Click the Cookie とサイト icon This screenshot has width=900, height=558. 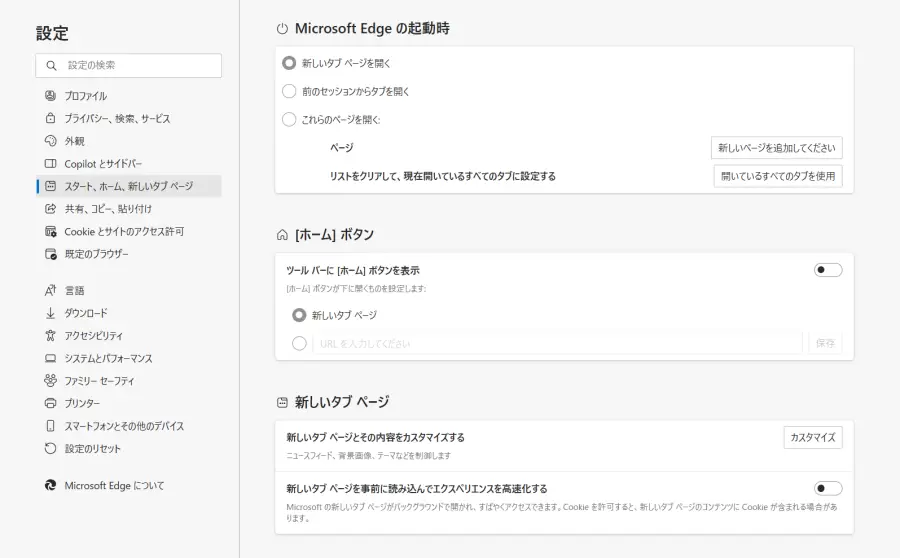[51, 231]
